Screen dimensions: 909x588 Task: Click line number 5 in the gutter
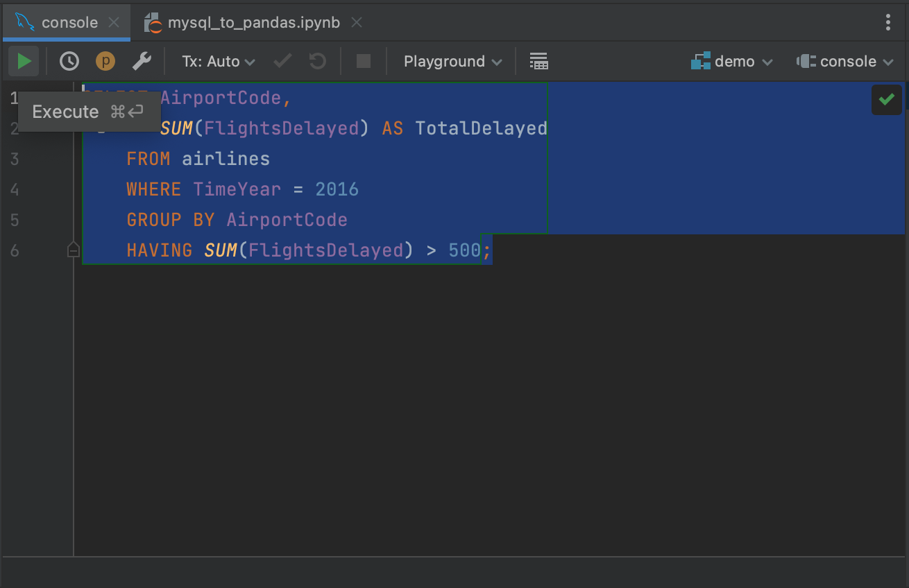pos(15,220)
